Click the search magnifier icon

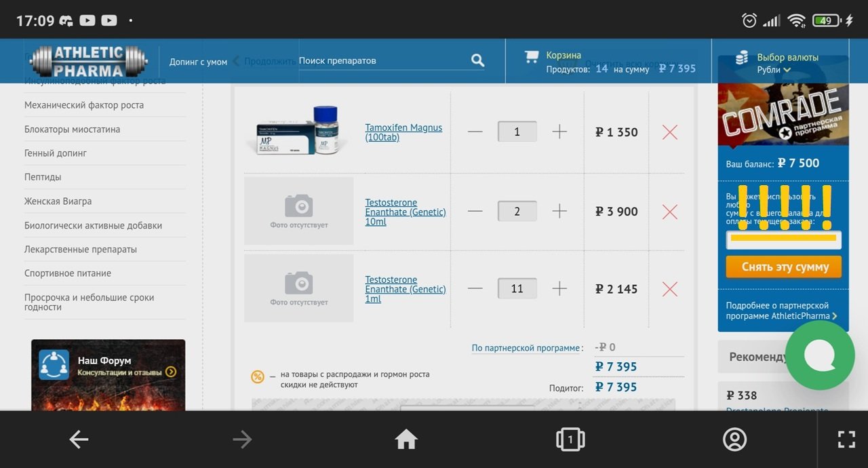click(x=478, y=60)
